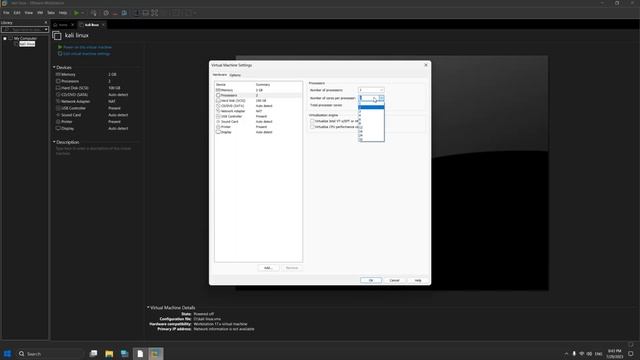Open the Windows Start button

pyautogui.click(x=7, y=353)
